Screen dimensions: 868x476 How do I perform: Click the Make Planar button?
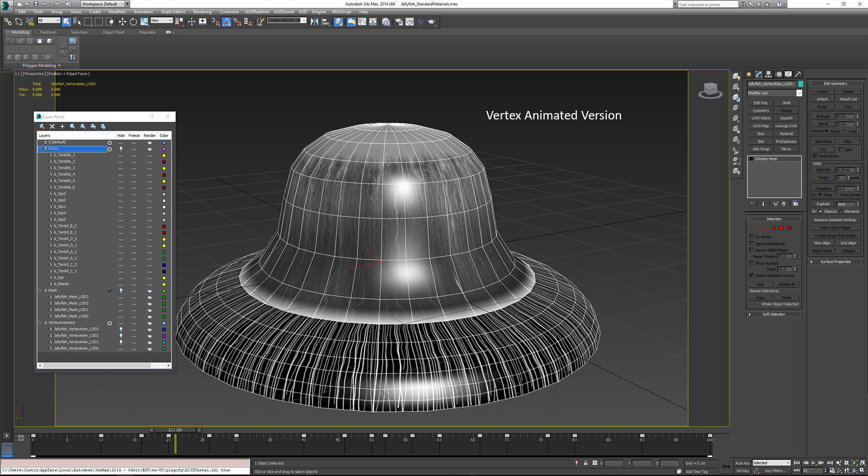click(x=822, y=251)
